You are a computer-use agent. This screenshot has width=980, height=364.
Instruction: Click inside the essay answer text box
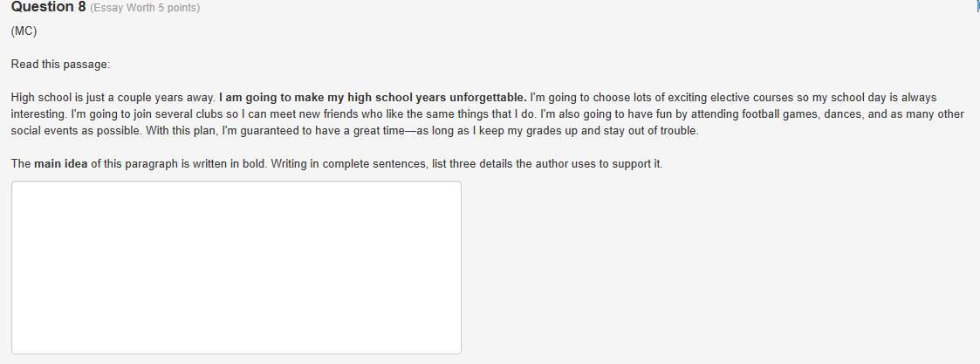236,268
